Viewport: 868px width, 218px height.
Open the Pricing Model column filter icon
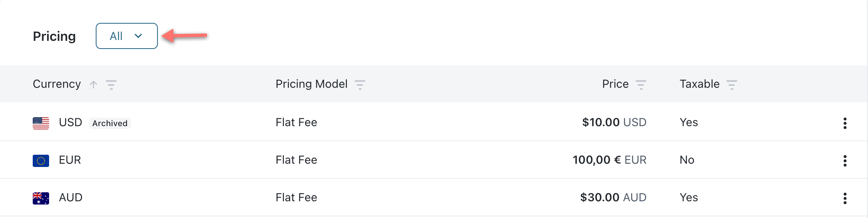point(360,85)
